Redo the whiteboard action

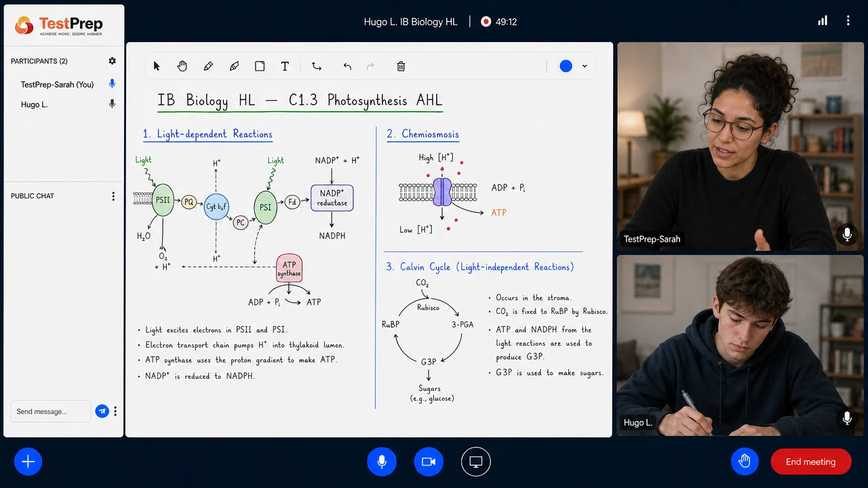pos(370,66)
